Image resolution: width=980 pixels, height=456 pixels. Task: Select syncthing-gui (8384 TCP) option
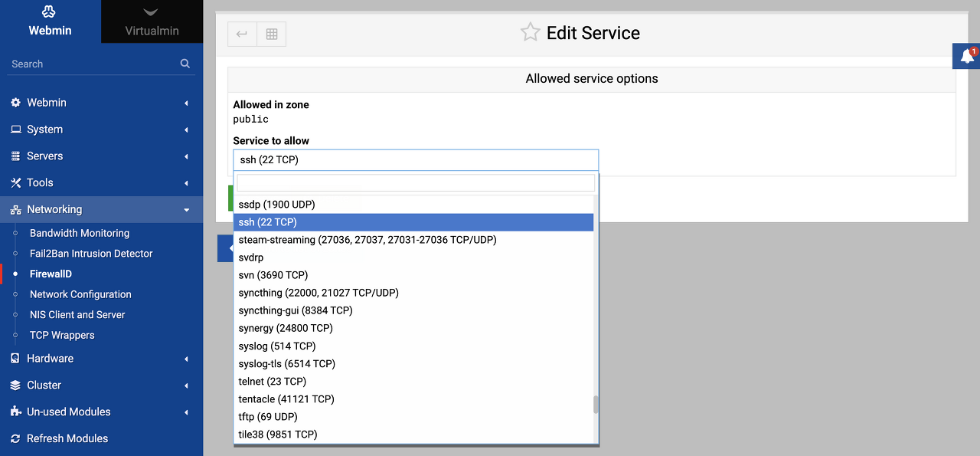pyautogui.click(x=413, y=310)
